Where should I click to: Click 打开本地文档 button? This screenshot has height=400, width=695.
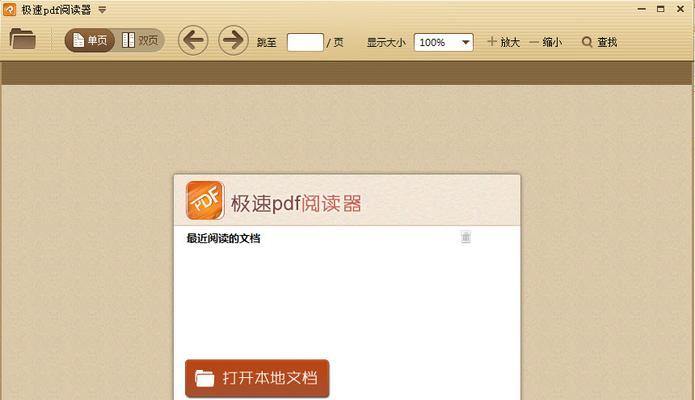[257, 378]
